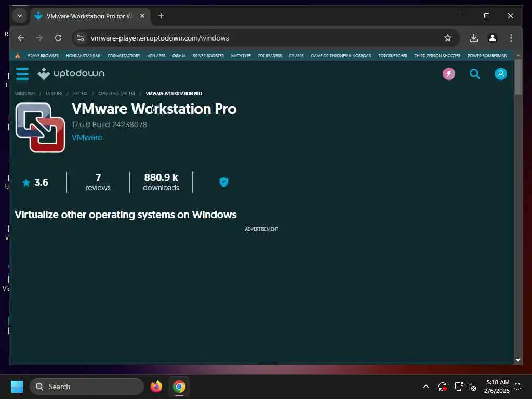532x399 pixels.
Task: Click the tray sync update icon
Action: 443,387
